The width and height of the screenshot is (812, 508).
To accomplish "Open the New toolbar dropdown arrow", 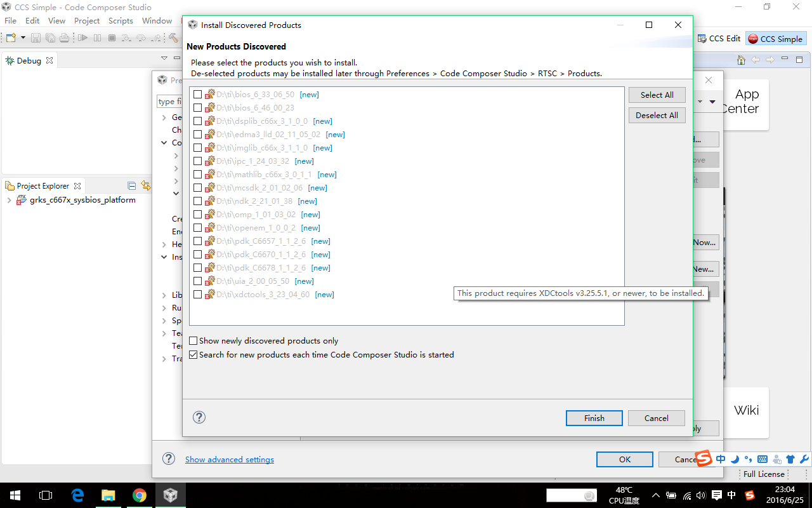I will [x=23, y=38].
